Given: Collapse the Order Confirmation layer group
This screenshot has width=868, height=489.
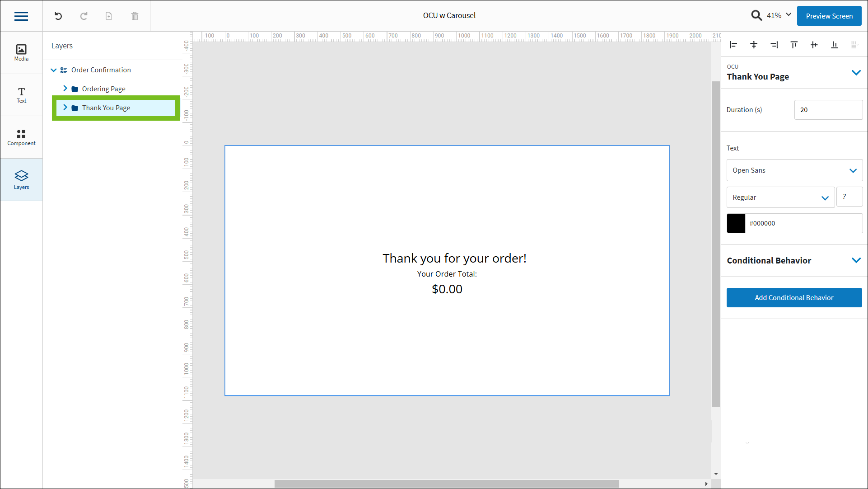Looking at the screenshot, I should [x=54, y=70].
